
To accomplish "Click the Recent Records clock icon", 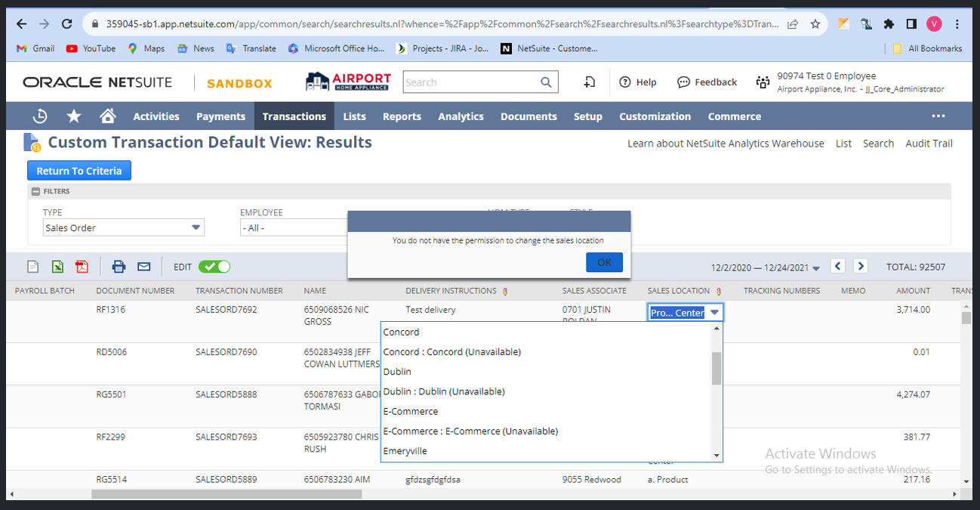I will [x=40, y=116].
